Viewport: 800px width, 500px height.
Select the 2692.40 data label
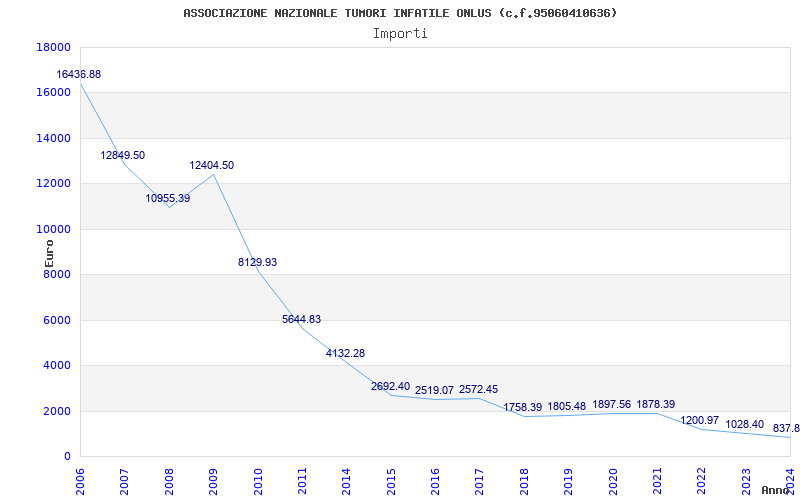pyautogui.click(x=390, y=387)
